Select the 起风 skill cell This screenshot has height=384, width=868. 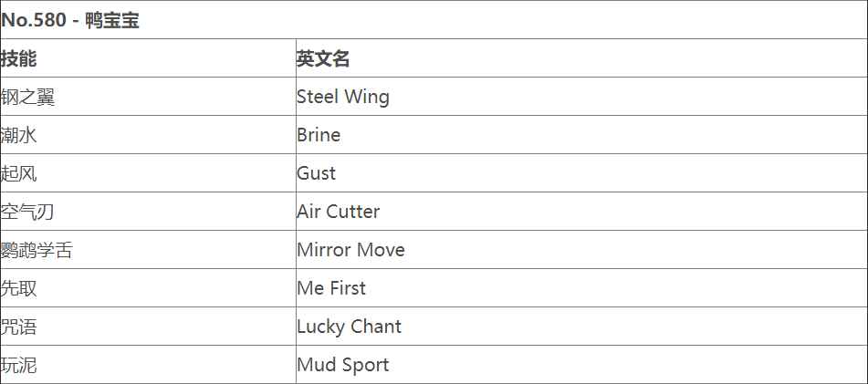click(19, 173)
